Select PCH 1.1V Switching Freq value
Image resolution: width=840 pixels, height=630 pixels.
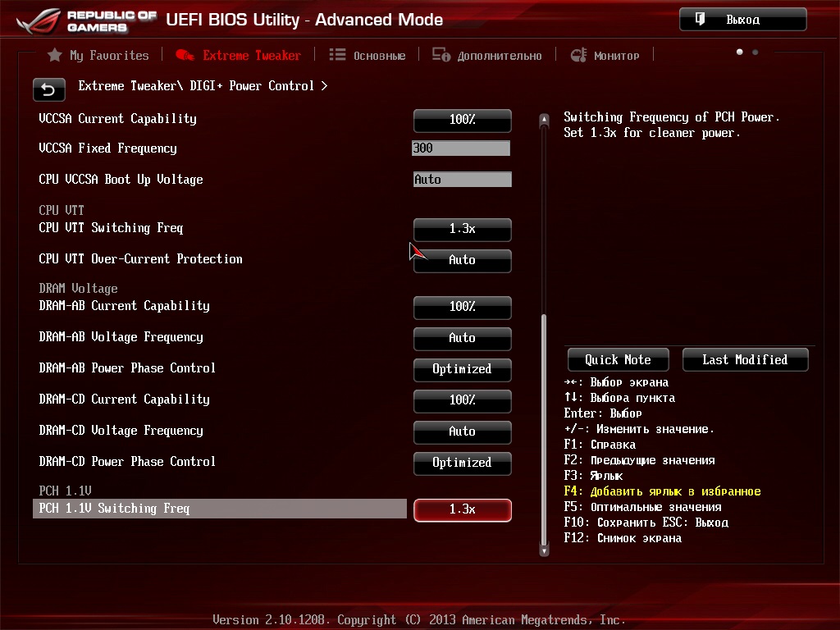[462, 509]
